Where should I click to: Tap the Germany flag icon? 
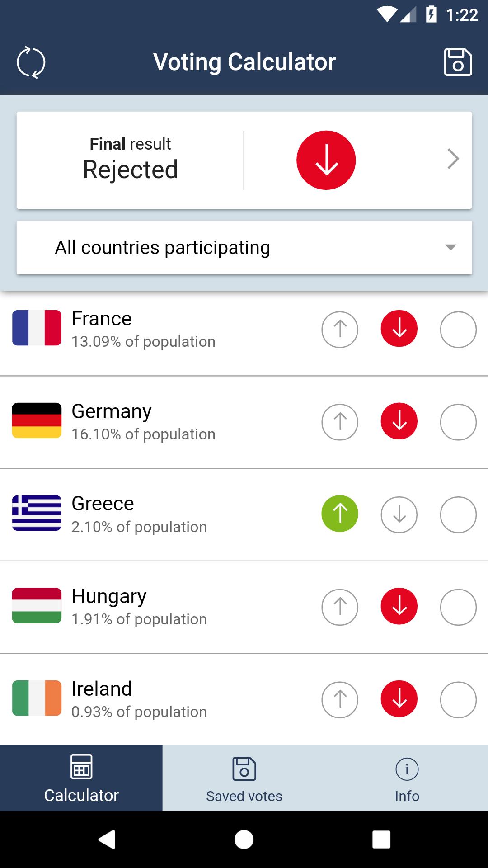[37, 420]
